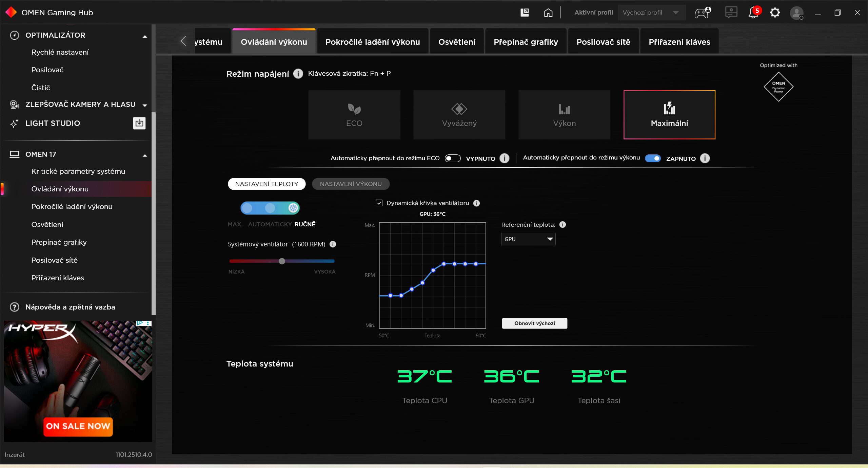Uncheck Dynamická křivka ventilátoru checkbox

tap(379, 203)
